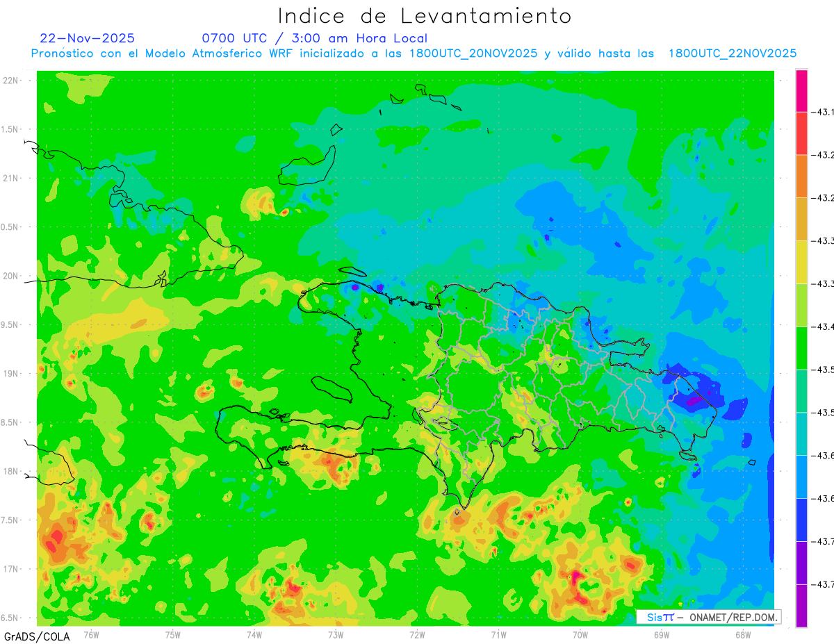834x644 pixels.
Task: Select the "21N" latitude label
Action: [x=11, y=178]
